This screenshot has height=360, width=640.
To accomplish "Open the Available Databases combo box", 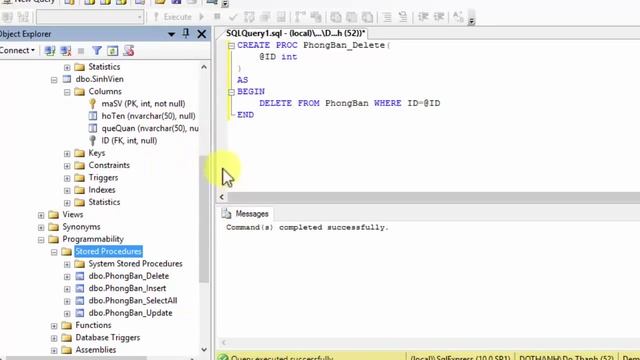I will [90, 17].
